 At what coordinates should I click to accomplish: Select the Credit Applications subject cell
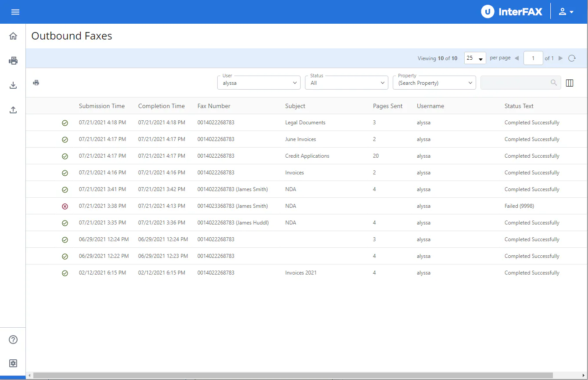pos(307,156)
